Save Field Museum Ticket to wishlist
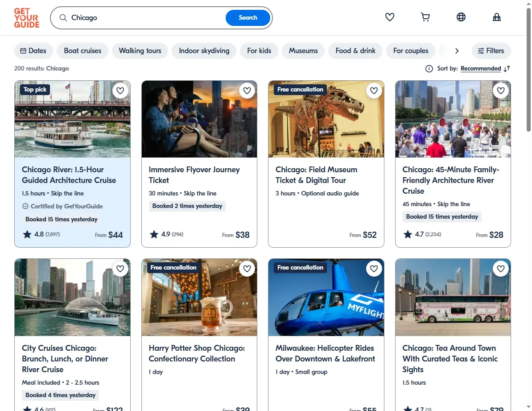Viewport: 532px width, 411px height. click(374, 91)
